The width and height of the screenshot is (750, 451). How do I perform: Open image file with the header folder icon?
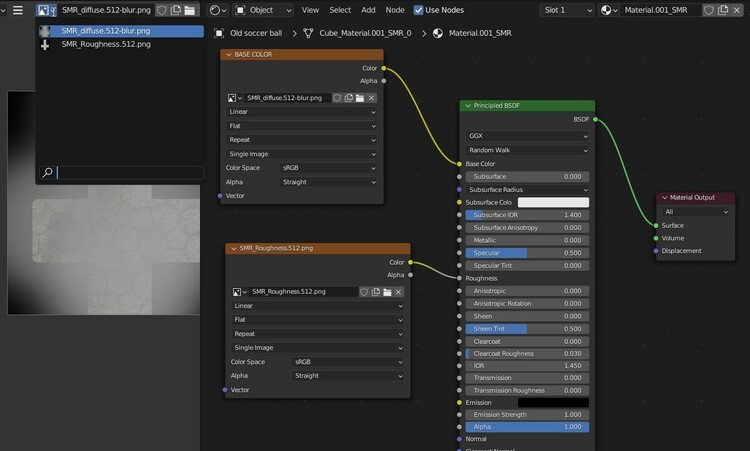[x=190, y=10]
